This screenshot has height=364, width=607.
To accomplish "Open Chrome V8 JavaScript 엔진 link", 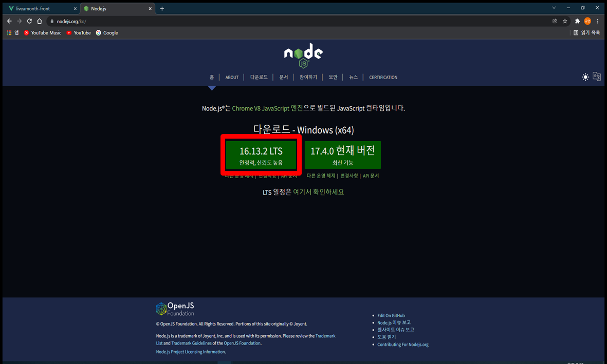I will pyautogui.click(x=267, y=108).
